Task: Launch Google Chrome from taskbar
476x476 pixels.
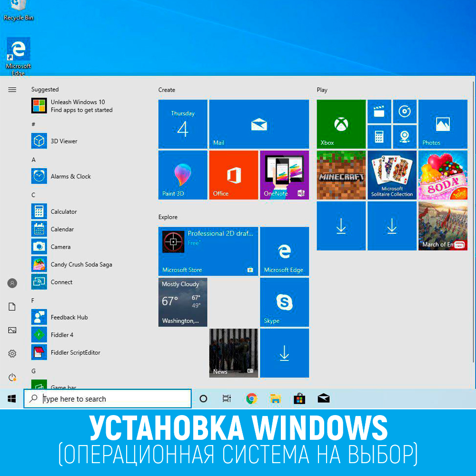Action: 251,398
